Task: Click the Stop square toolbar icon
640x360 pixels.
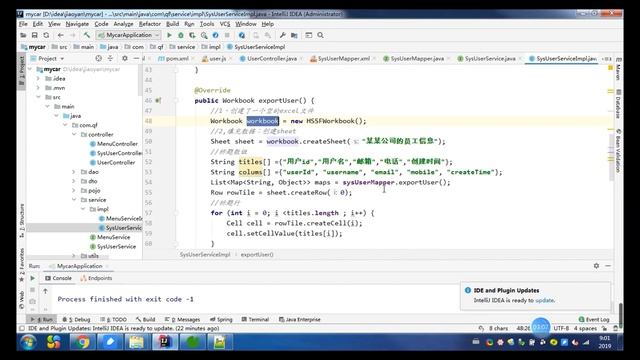Action: point(227,36)
